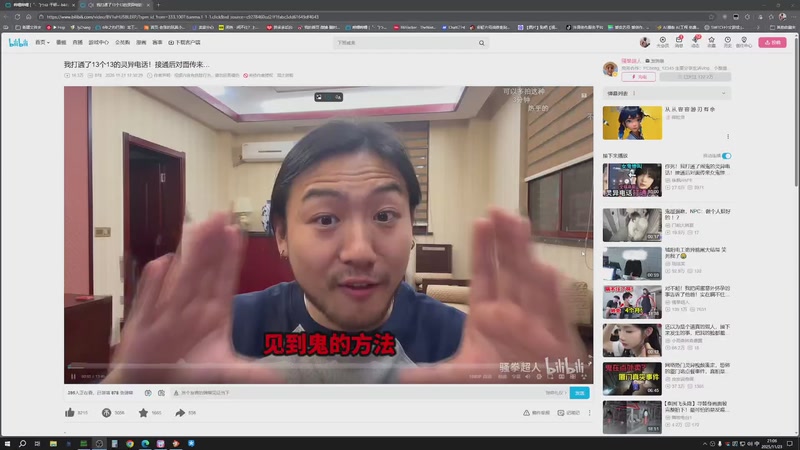Like the video with the thumbs-up icon
Screen dimensions: 800x450
pos(70,412)
